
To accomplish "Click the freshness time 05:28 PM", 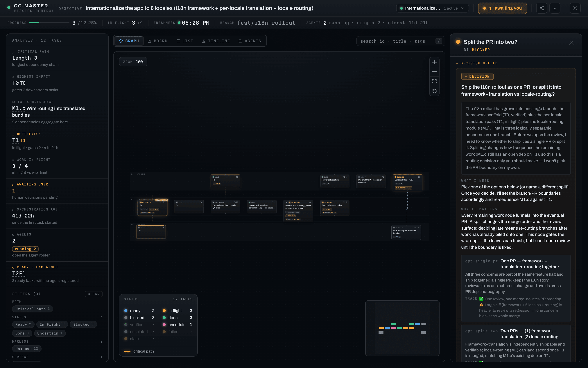I will click(195, 23).
